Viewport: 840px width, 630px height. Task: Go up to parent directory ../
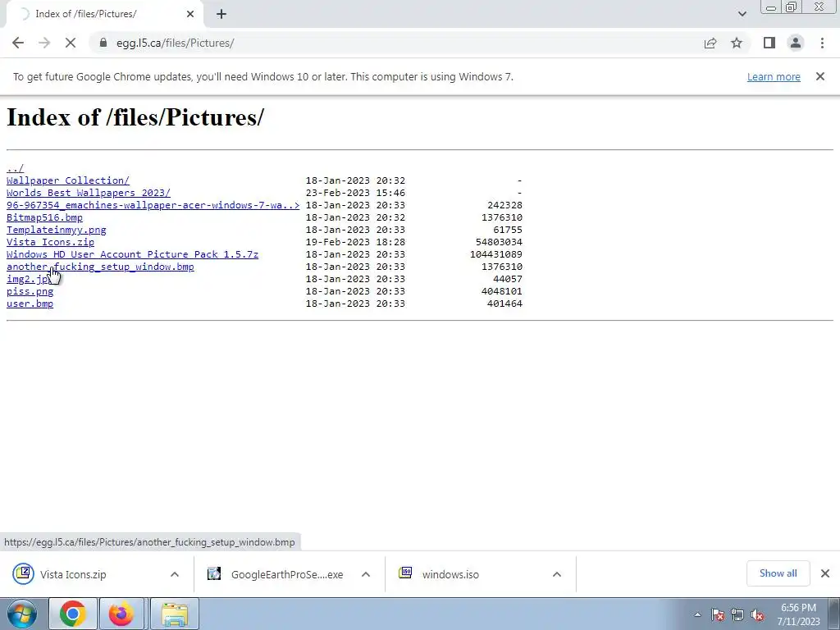(x=15, y=168)
